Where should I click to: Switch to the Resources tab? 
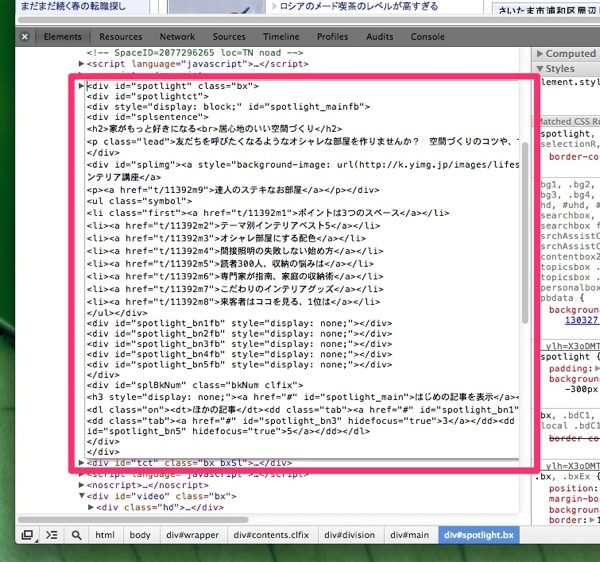[x=121, y=37]
